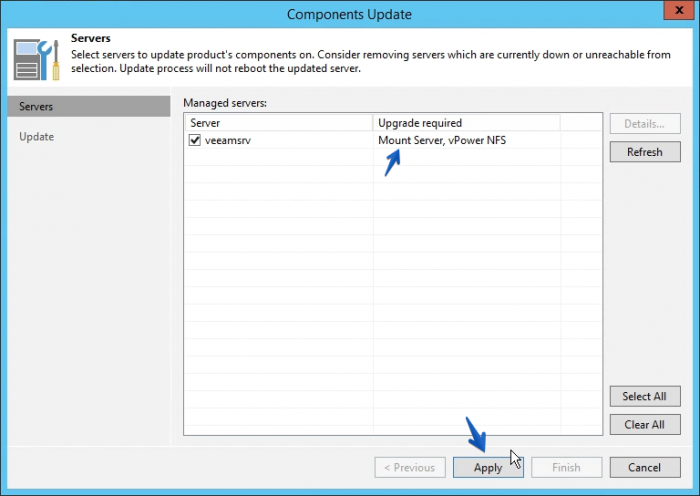
Task: Click the Apply button
Action: (488, 467)
